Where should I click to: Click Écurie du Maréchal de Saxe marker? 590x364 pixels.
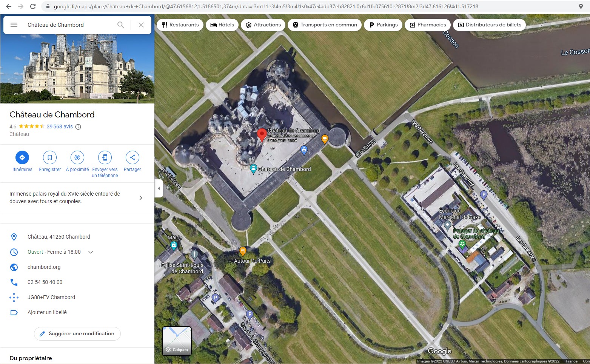click(447, 225)
